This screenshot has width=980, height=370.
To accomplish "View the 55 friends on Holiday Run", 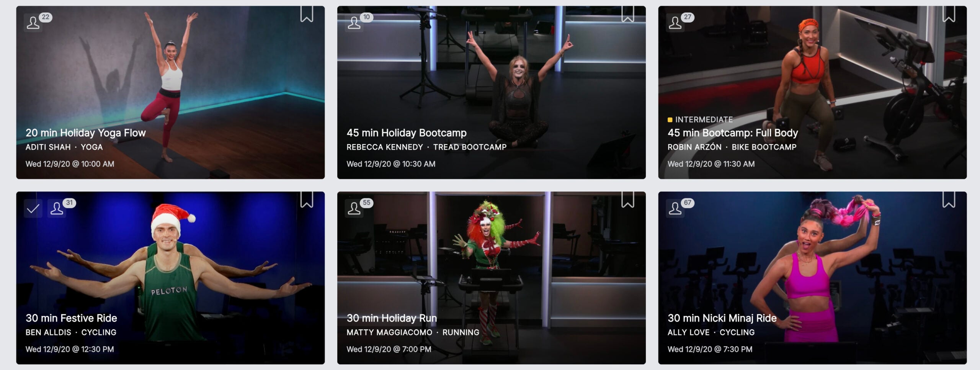I will point(359,208).
